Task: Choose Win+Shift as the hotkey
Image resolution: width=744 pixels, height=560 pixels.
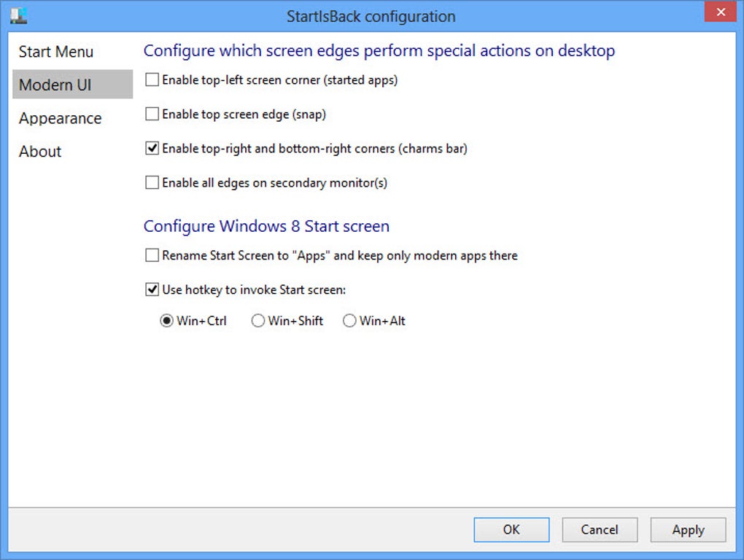Action: coord(257,321)
